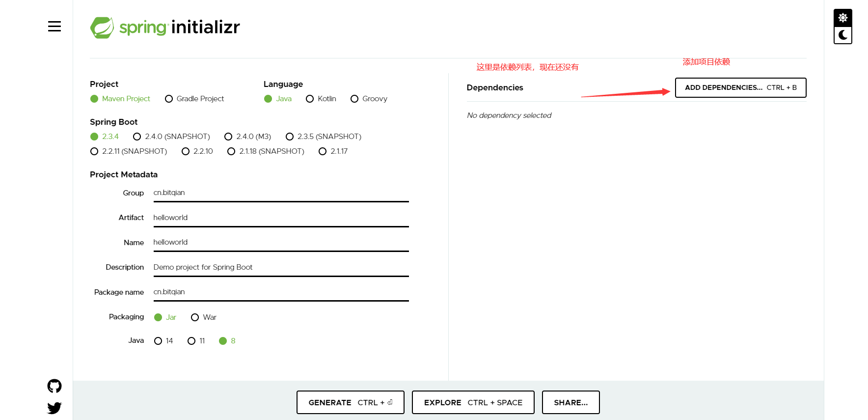The width and height of the screenshot is (868, 420).
Task: Click the Packaging label
Action: [x=126, y=317]
